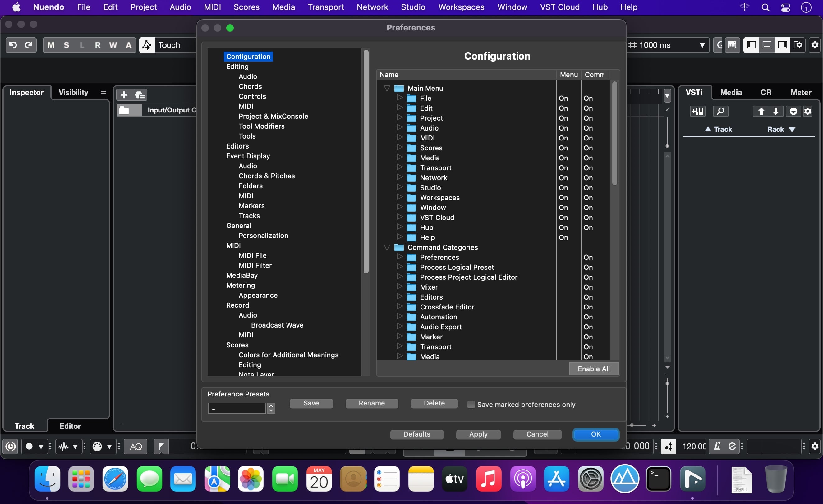
Task: Toggle the right zone layout icon
Action: (x=782, y=45)
